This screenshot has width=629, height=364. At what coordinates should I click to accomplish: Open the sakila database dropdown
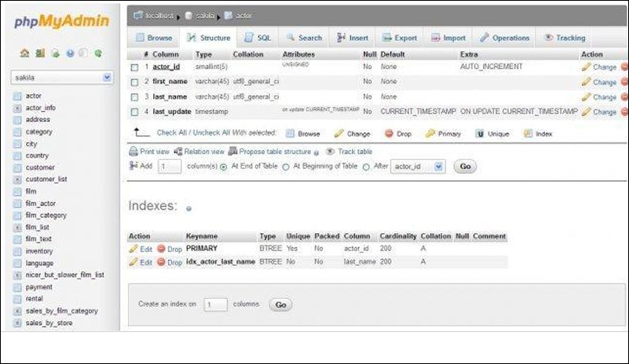[62, 77]
